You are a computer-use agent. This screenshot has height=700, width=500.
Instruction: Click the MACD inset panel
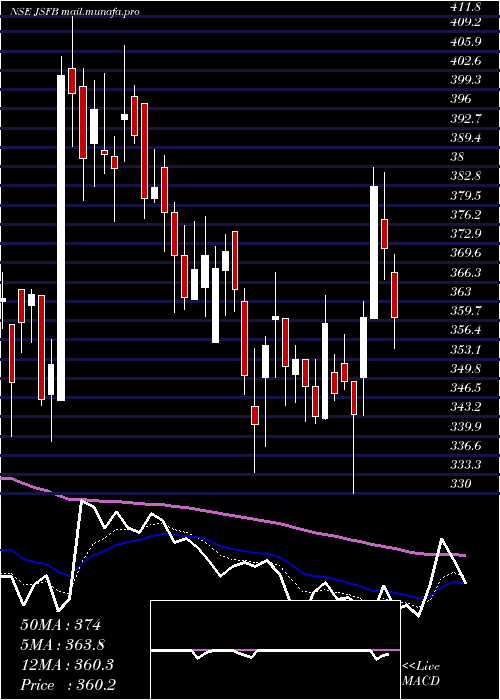(275, 650)
